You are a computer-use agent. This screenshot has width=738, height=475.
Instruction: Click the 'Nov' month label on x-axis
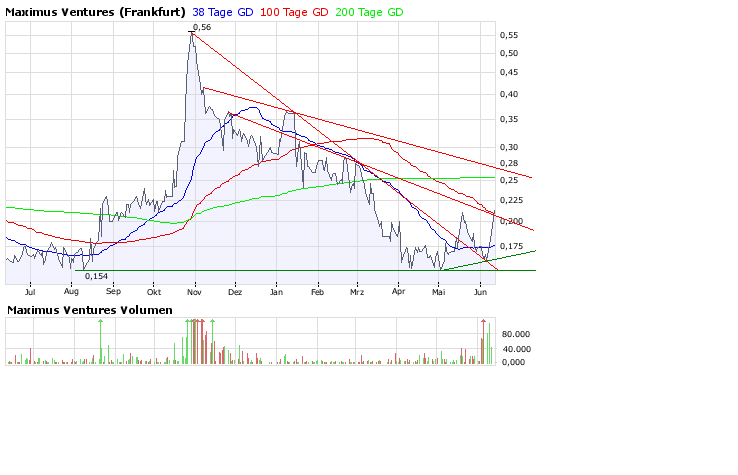click(x=194, y=292)
